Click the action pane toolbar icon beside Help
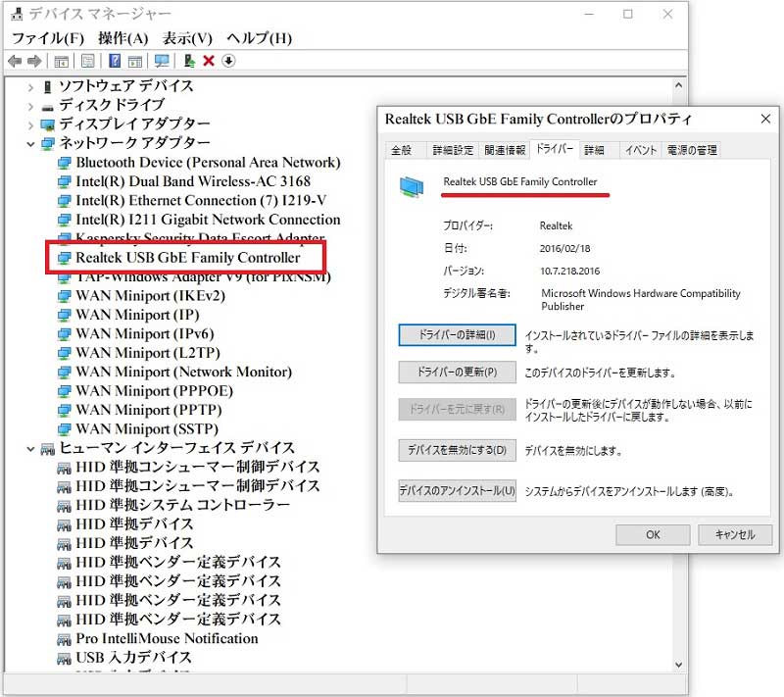The width and height of the screenshot is (784, 697). (x=135, y=62)
